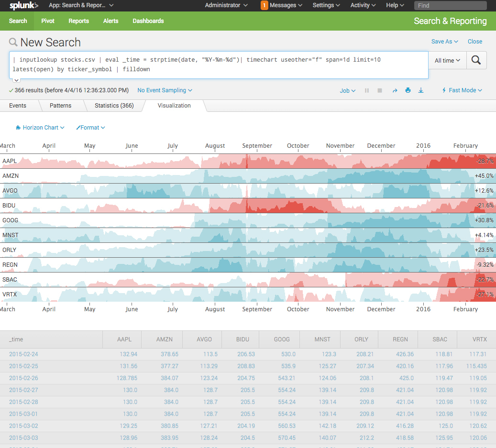The width and height of the screenshot is (496, 448).
Task: Open the Horizon Chart visualization picker
Action: [x=40, y=128]
